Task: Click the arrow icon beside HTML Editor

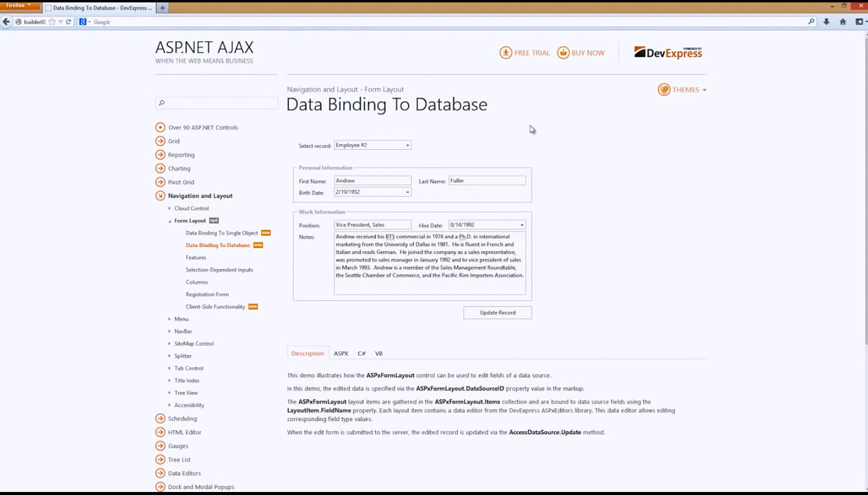Action: point(160,432)
